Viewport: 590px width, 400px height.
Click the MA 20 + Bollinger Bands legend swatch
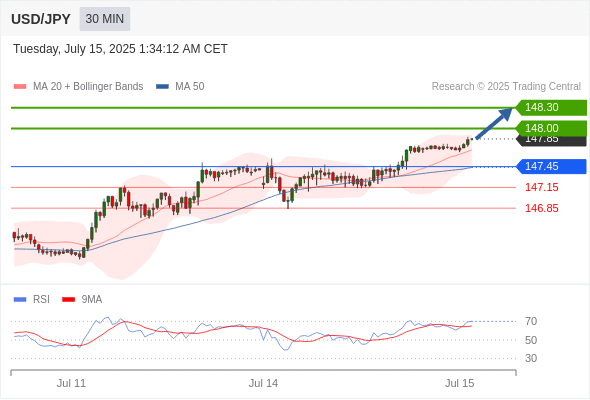(20, 87)
